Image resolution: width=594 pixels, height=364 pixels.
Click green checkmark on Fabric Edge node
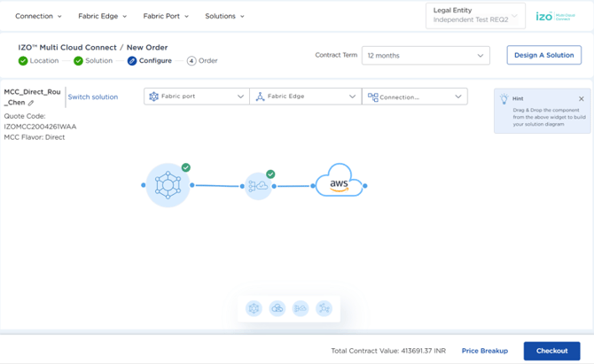click(270, 174)
